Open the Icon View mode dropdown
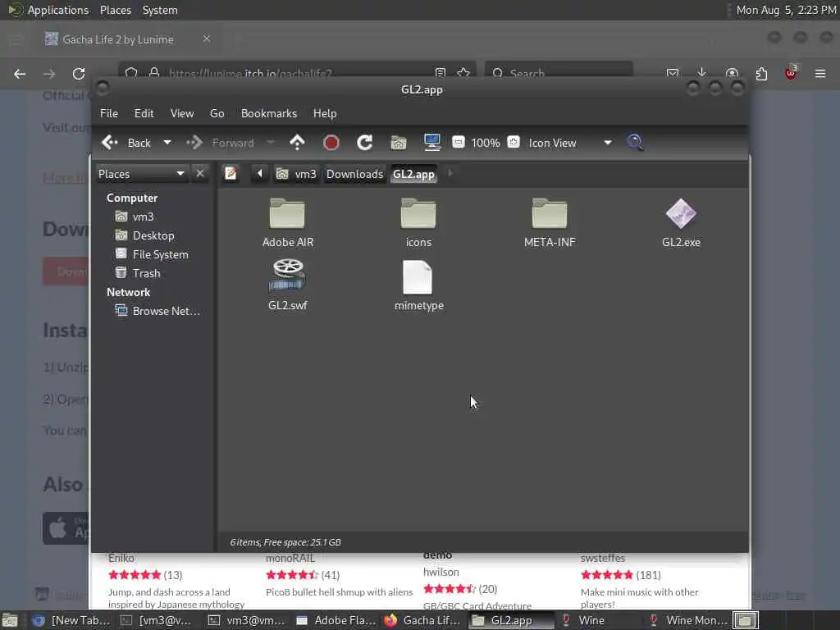Screen dimensions: 840x630 coord(570,143)
